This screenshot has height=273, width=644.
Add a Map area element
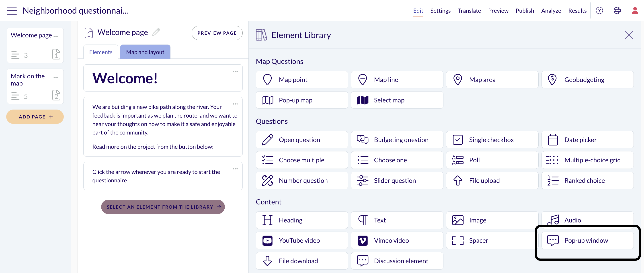(x=492, y=80)
